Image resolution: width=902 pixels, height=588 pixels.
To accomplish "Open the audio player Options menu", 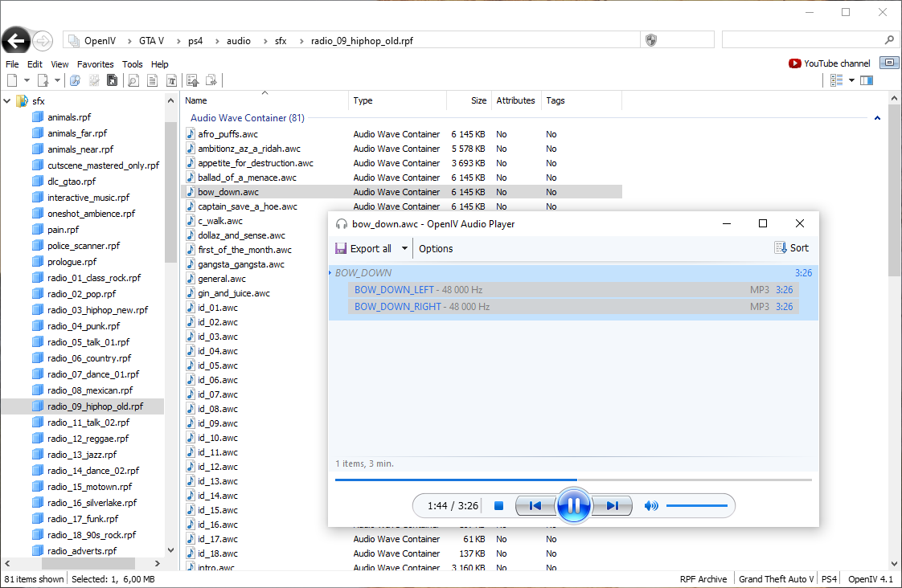I will [x=436, y=249].
